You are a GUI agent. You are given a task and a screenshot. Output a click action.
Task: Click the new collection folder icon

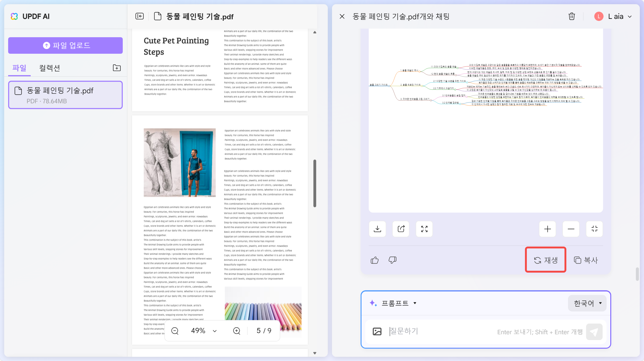[x=117, y=68]
